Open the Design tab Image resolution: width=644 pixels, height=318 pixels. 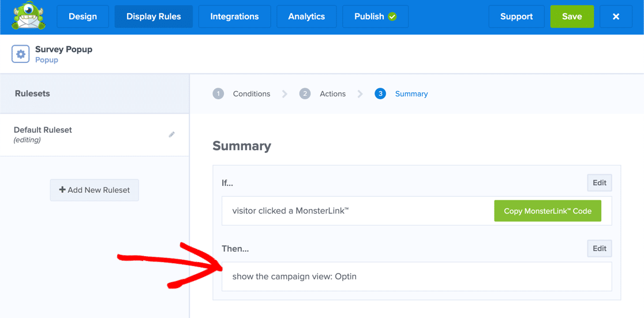click(83, 16)
